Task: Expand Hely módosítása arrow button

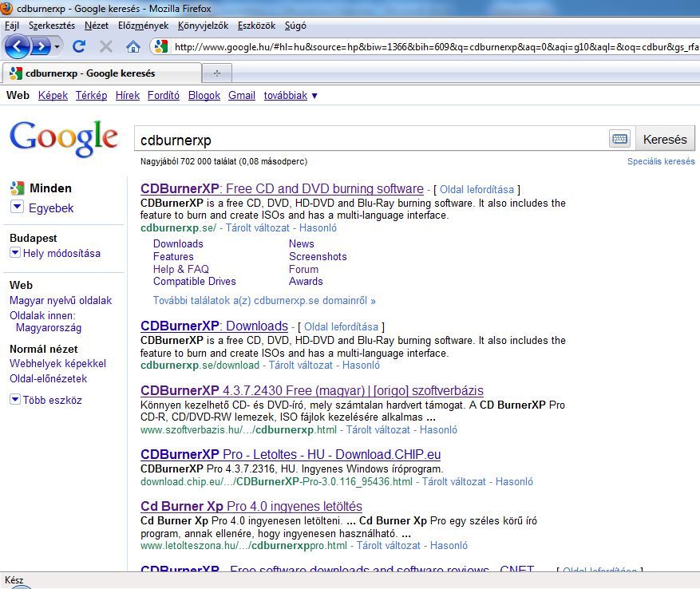Action: coord(15,253)
